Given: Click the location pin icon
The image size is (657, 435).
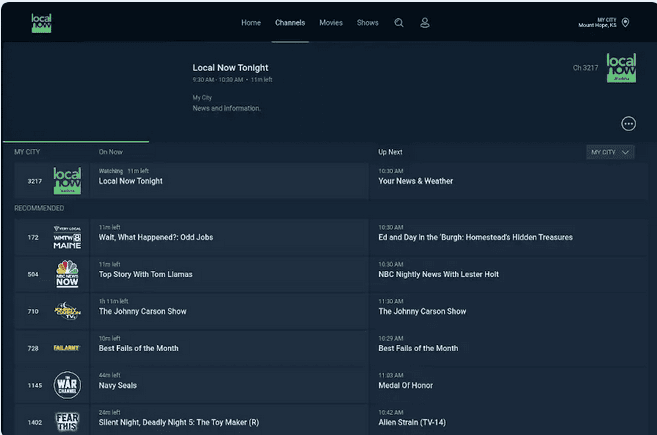Looking at the screenshot, I should [625, 23].
